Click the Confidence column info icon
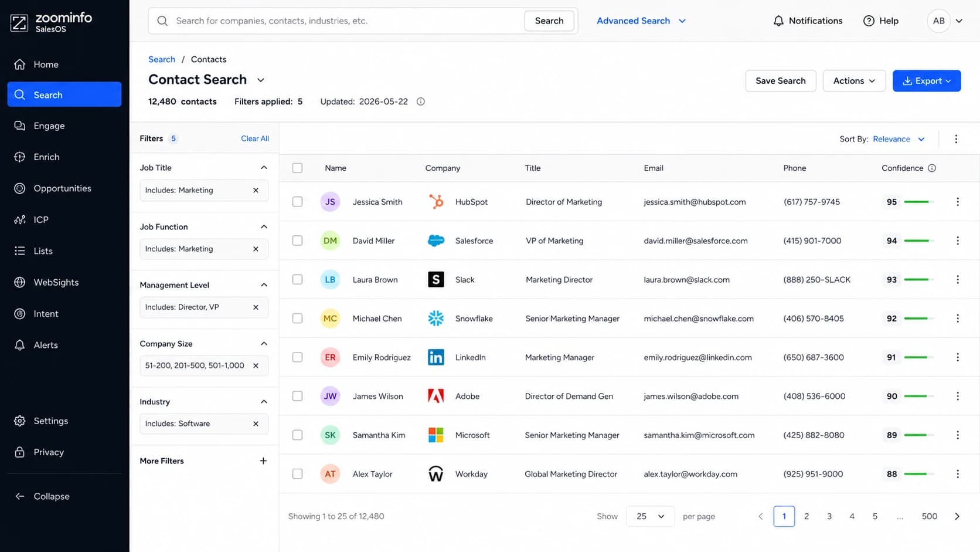This screenshot has height=552, width=980. click(932, 168)
